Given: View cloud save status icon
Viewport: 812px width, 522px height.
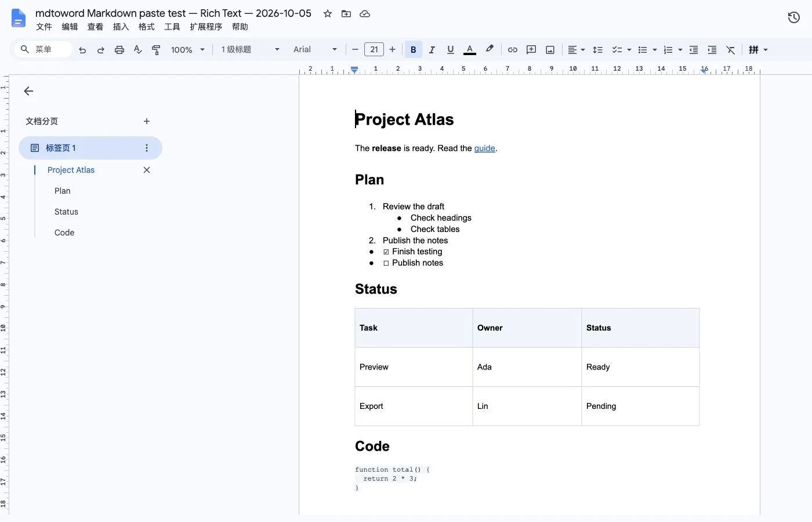Looking at the screenshot, I should click(365, 13).
